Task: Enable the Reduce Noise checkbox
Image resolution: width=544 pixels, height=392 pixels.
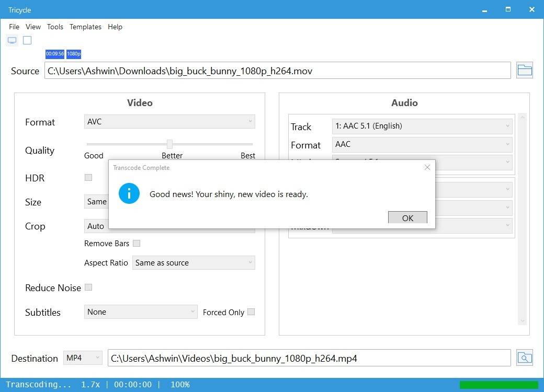Action: 88,287
